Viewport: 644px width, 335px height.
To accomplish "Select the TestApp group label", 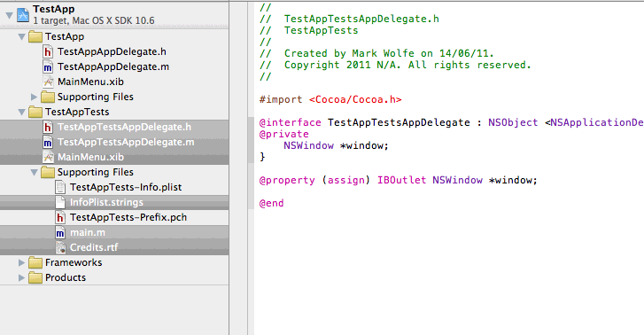I will point(65,36).
